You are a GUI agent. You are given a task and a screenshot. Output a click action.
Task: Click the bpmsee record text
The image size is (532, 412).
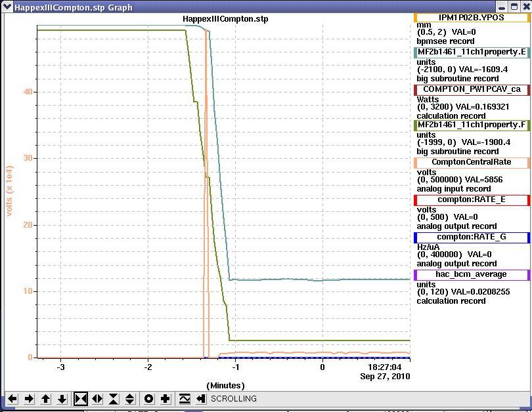click(445, 41)
